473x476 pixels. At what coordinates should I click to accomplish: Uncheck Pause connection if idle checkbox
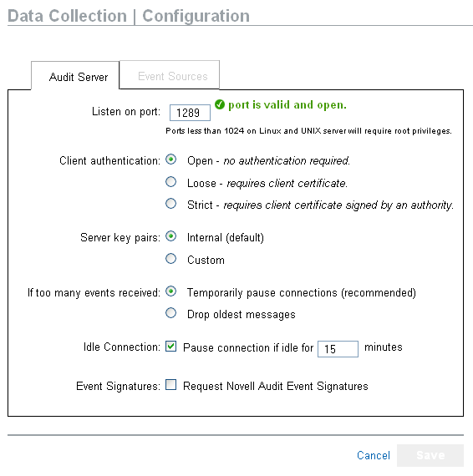click(170, 346)
